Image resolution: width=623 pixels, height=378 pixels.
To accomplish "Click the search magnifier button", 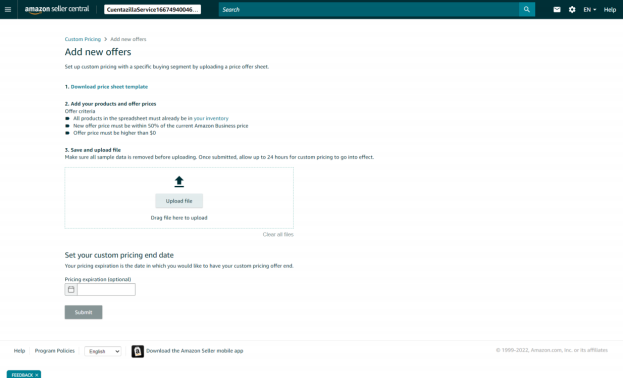I will [527, 10].
